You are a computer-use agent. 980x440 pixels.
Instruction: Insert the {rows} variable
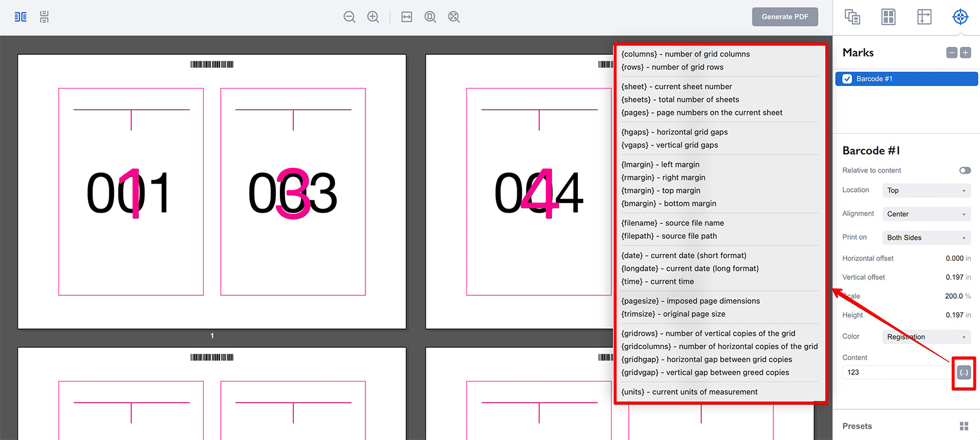pyautogui.click(x=672, y=67)
